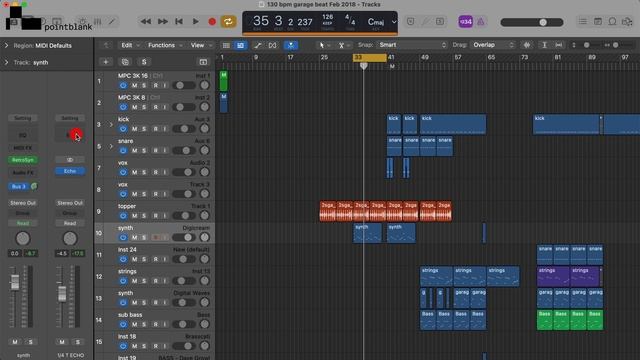Open the List Editors pane

click(583, 22)
